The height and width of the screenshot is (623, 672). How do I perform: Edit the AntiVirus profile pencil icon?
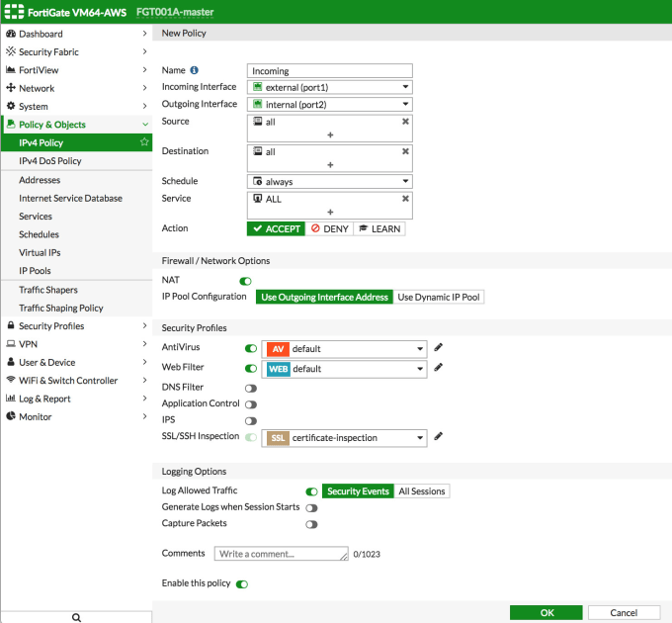438,347
